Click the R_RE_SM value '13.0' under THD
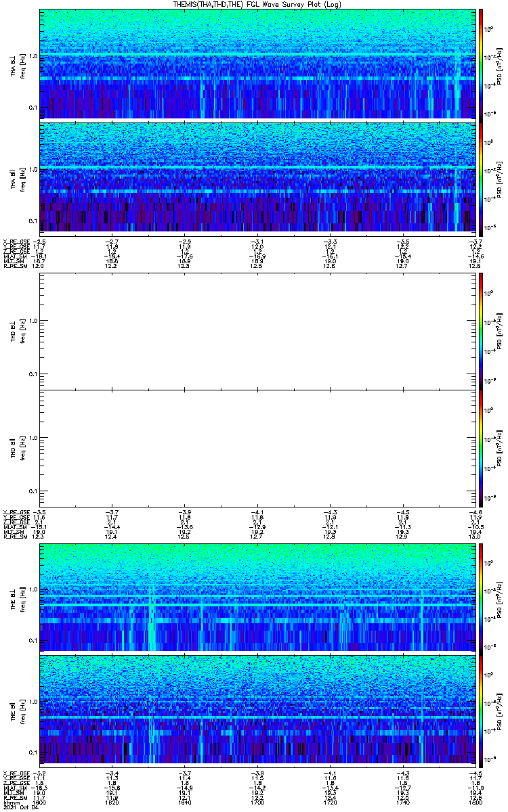The image size is (508, 812). pyautogui.click(x=473, y=537)
